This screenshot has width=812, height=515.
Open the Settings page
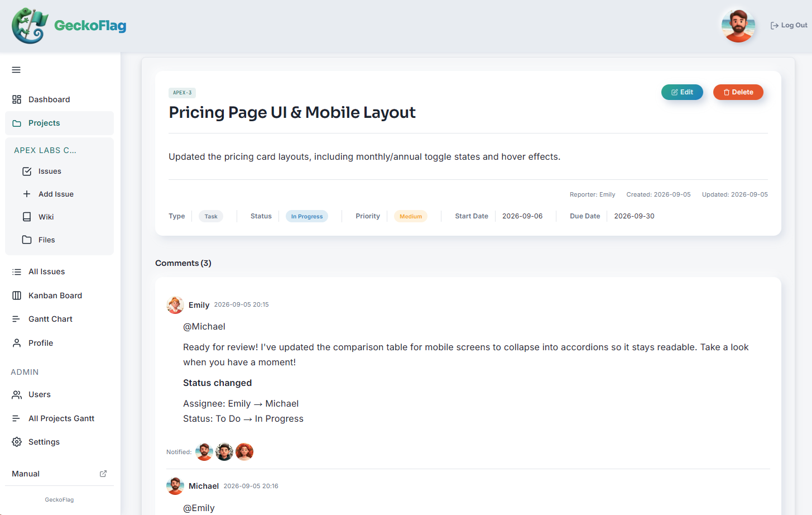59,442
